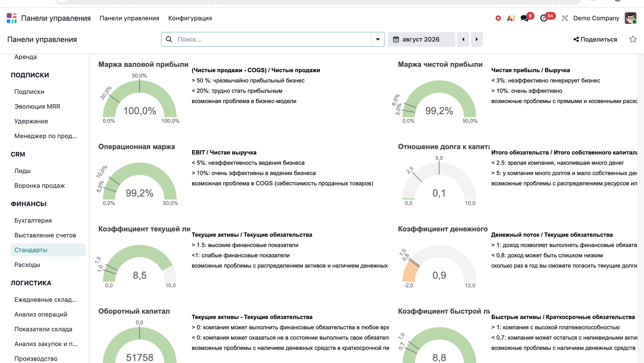Image resolution: width=644 pixels, height=363 pixels.
Task: Click the cash flow ratio gauge 0,9
Action: pyautogui.click(x=439, y=275)
